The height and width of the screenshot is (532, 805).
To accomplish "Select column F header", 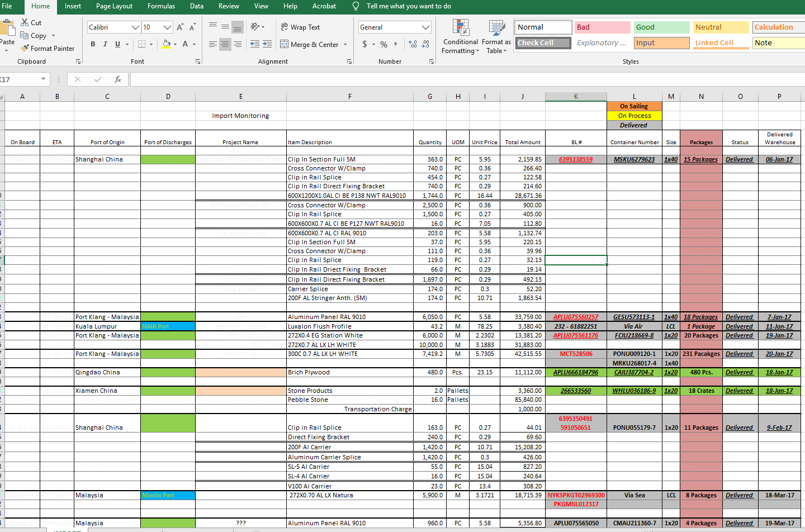I will click(350, 96).
